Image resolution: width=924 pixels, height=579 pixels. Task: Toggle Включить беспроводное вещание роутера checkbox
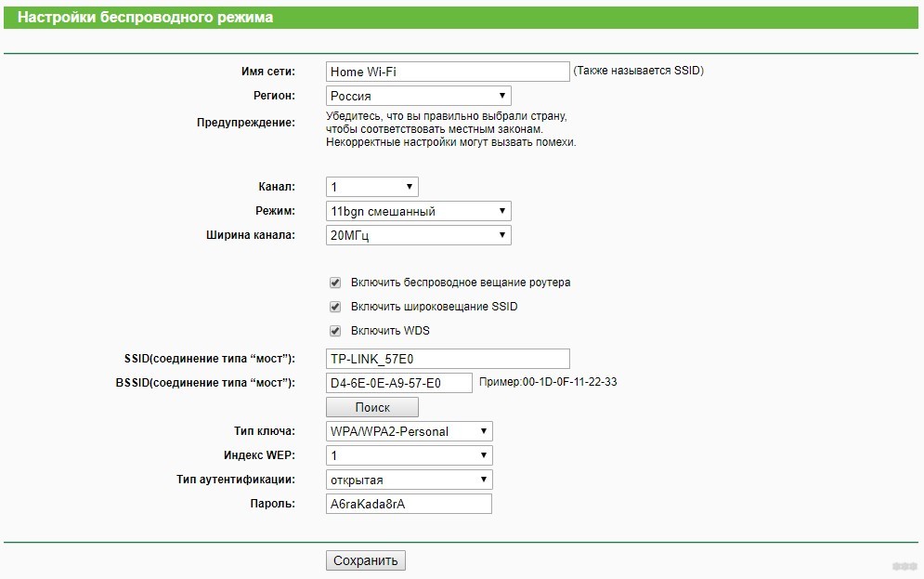[x=335, y=283]
